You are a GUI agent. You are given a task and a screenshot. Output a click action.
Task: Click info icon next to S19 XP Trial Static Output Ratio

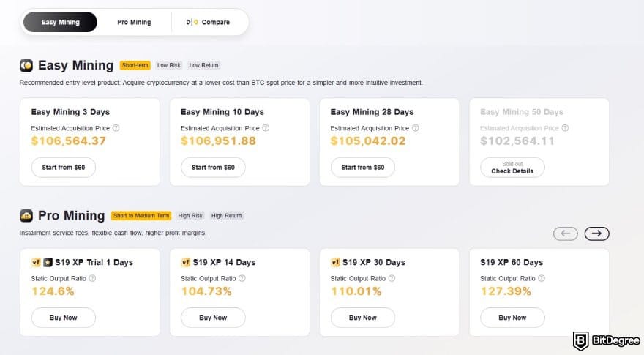92,278
